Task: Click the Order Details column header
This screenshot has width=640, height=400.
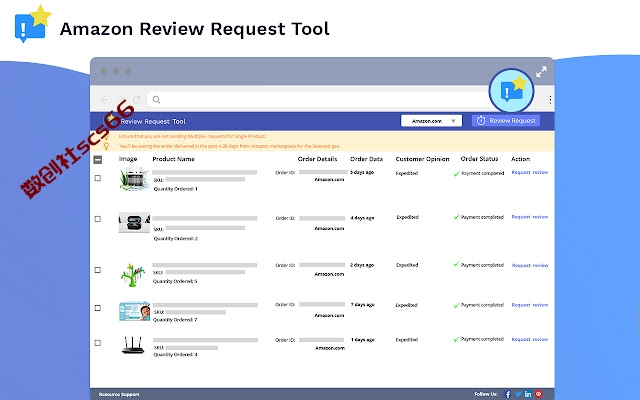Action: click(317, 159)
